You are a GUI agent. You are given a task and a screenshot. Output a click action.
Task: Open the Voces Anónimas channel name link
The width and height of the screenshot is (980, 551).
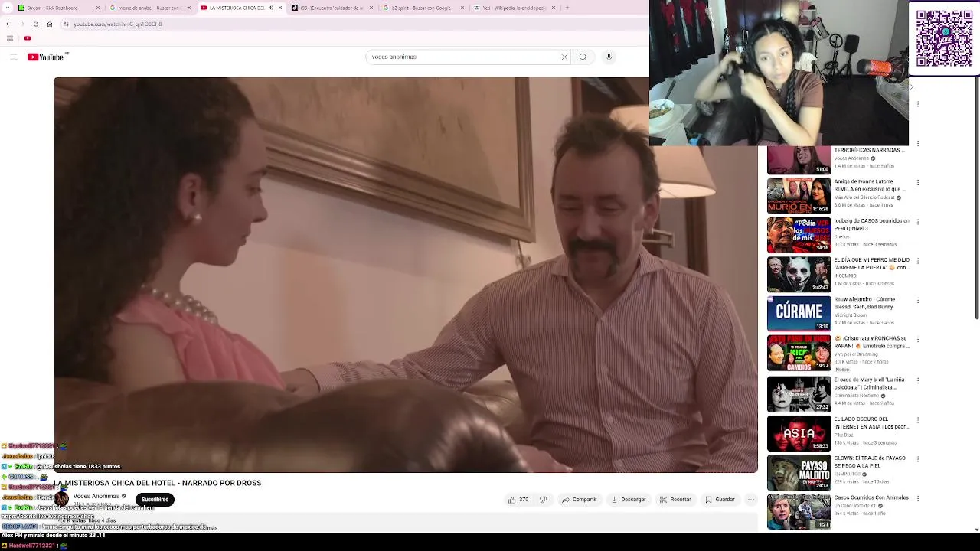point(96,496)
